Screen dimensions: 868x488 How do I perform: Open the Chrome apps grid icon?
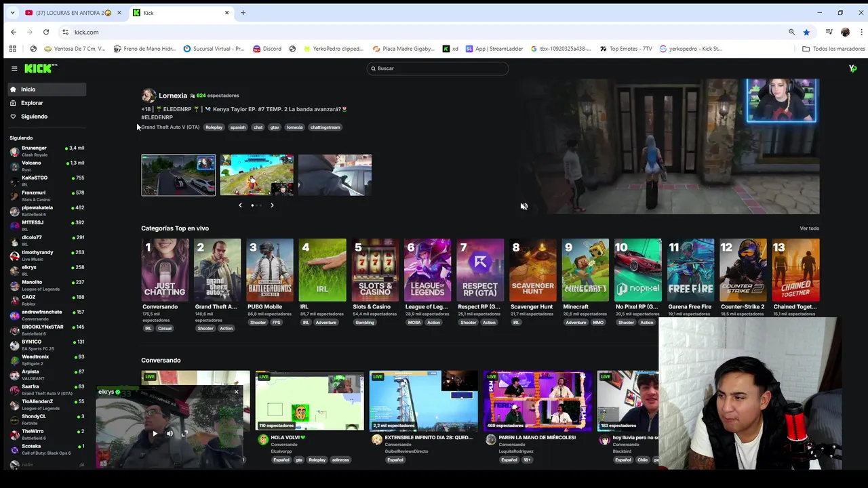coord(12,49)
